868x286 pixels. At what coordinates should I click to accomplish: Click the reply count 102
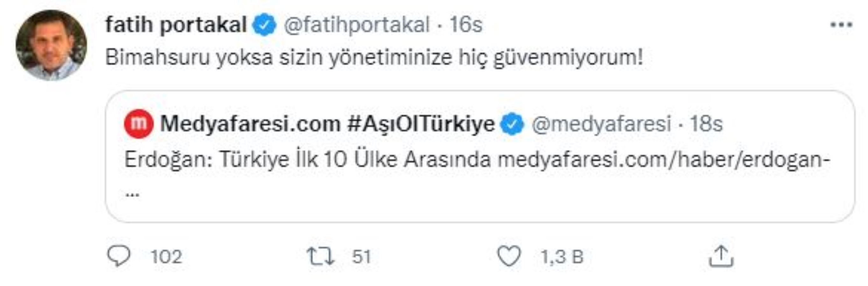point(166,257)
